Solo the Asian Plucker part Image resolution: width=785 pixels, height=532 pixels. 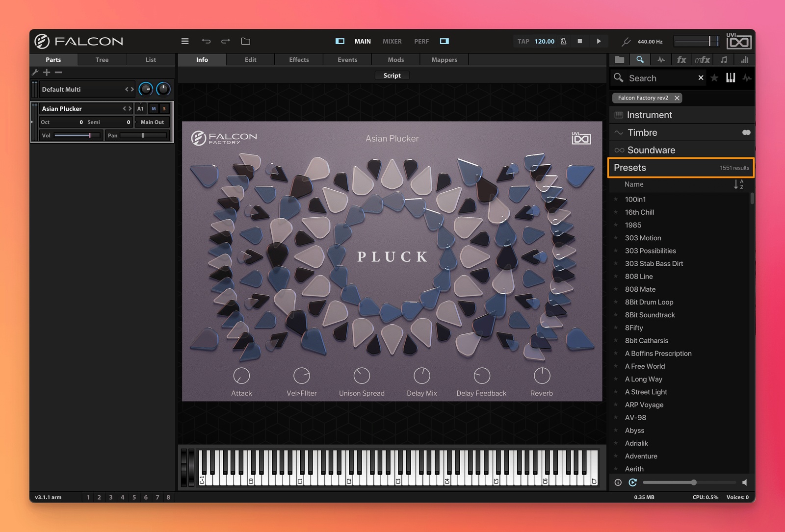(164, 108)
